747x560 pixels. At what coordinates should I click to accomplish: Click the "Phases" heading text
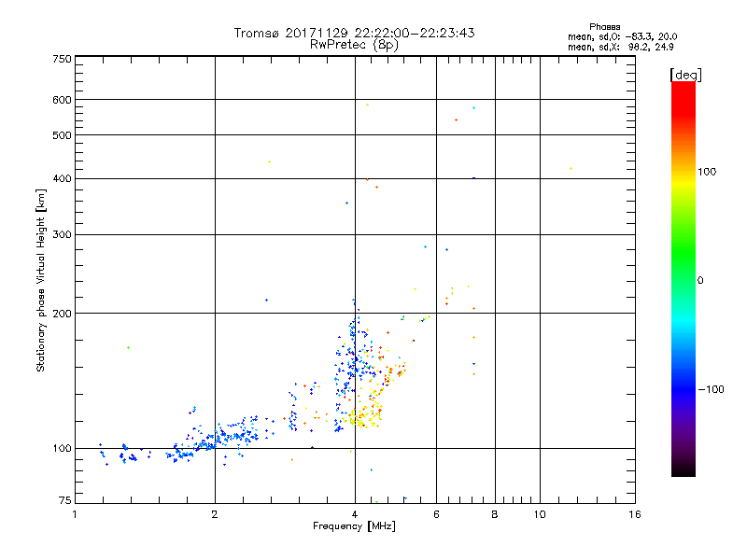click(x=604, y=27)
